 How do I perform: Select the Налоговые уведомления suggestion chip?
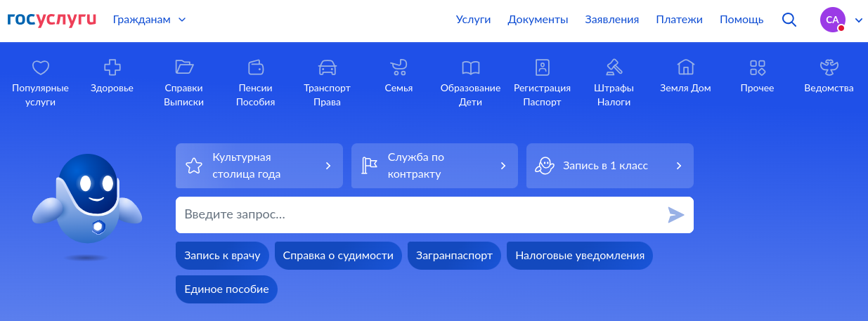coord(580,256)
